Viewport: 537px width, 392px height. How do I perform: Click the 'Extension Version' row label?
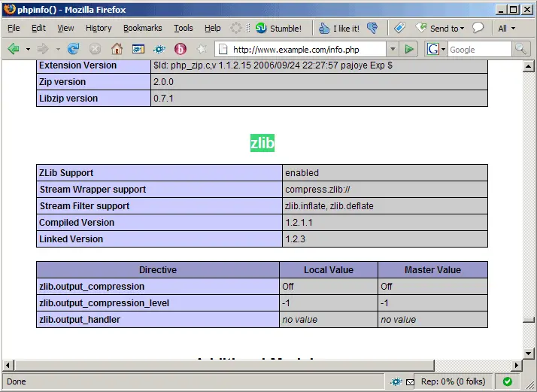[77, 65]
